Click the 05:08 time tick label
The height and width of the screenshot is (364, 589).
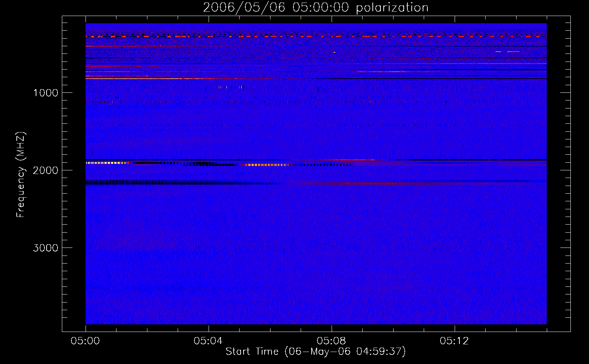click(331, 341)
